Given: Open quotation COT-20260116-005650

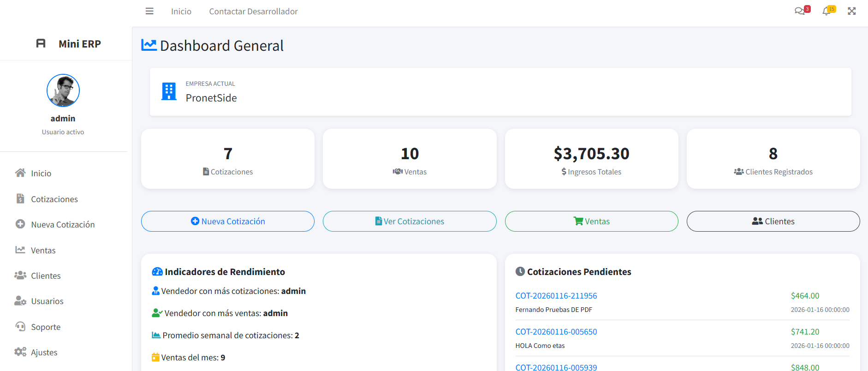Looking at the screenshot, I should pos(556,332).
